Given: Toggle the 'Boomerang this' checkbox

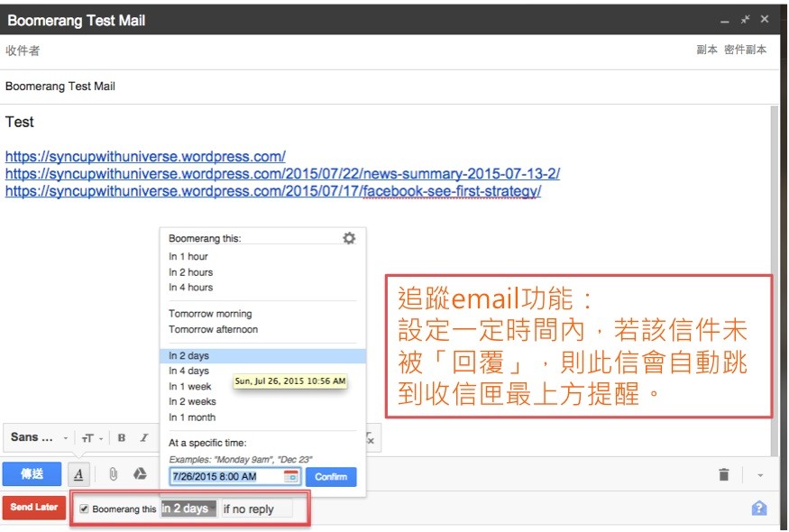Looking at the screenshot, I should [x=84, y=509].
